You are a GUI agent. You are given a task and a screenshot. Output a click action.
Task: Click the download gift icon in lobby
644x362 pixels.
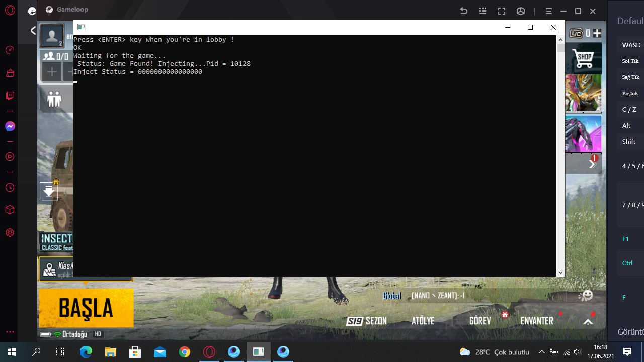(x=49, y=191)
